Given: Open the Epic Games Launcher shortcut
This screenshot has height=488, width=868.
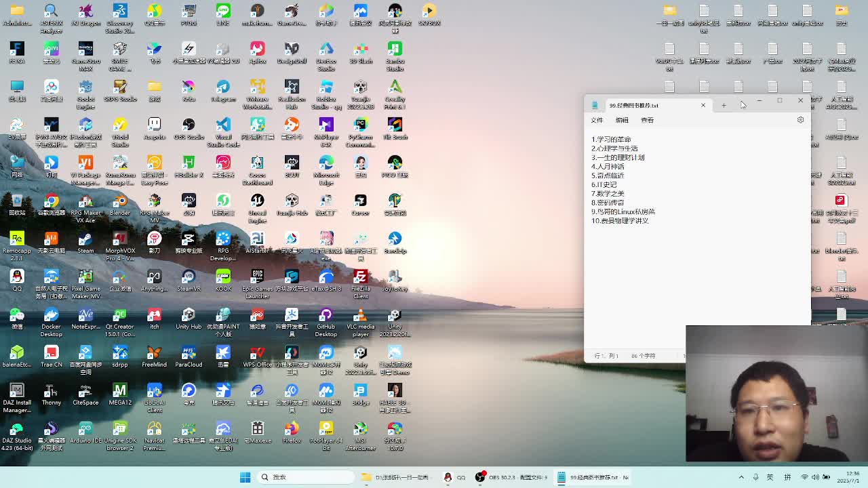Looking at the screenshot, I should (257, 277).
